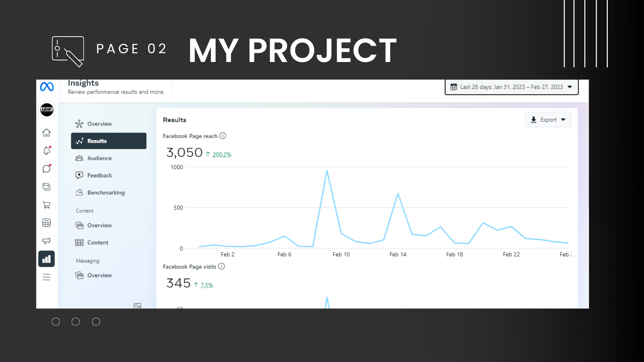Select the Insights bar chart icon
Viewport: 644px width, 362px height.
47,259
